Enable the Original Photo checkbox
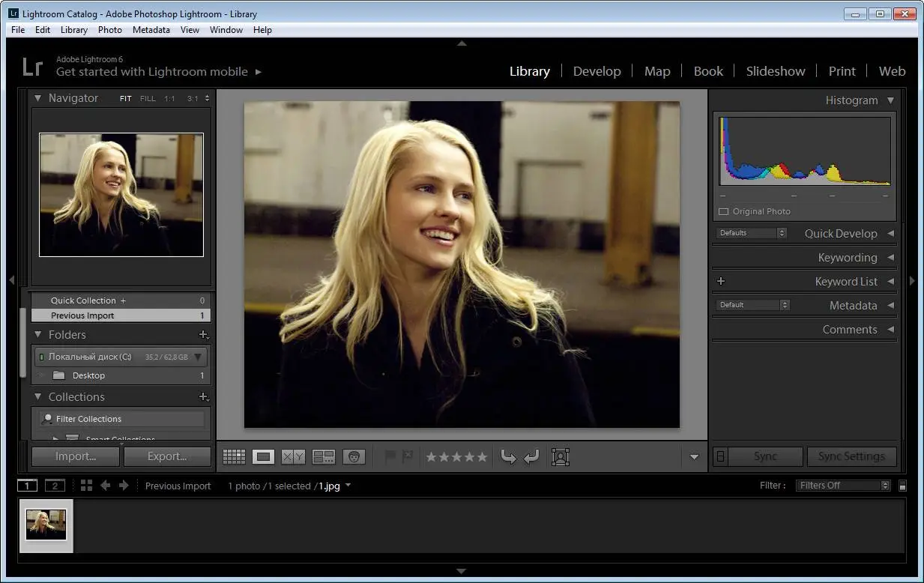 coord(724,212)
